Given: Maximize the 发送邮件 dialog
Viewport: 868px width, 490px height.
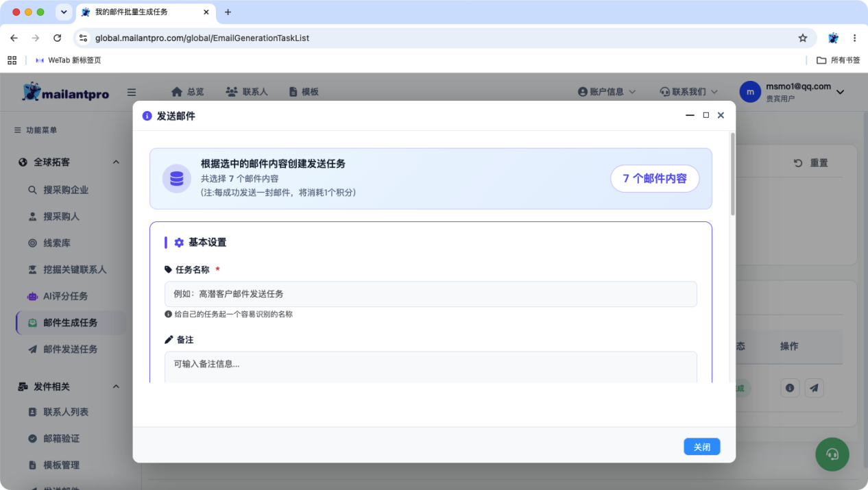Looking at the screenshot, I should tap(706, 115).
